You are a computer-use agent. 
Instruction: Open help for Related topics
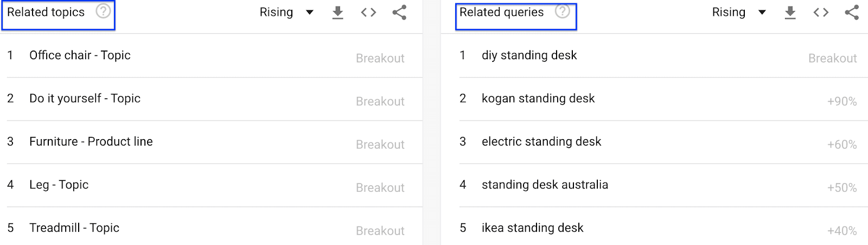(103, 11)
